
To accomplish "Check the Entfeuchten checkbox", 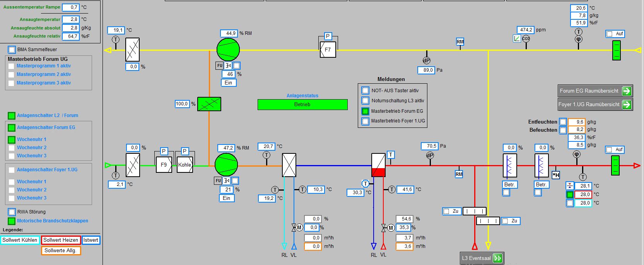I will pos(563,122).
